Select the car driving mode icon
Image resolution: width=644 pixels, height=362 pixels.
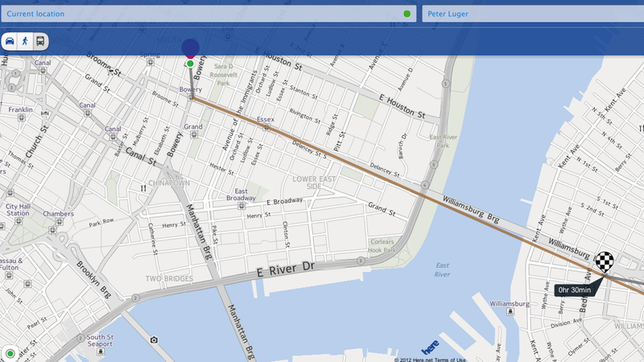(10, 41)
